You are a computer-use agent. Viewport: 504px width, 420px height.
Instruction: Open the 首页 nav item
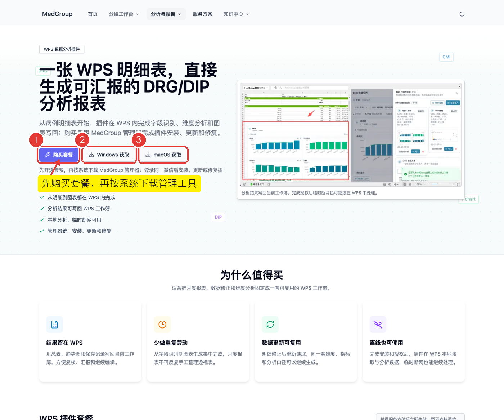(93, 14)
